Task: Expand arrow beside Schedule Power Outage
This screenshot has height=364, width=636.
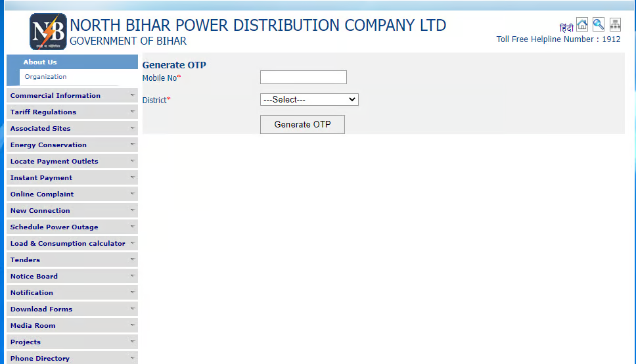Action: (x=132, y=227)
